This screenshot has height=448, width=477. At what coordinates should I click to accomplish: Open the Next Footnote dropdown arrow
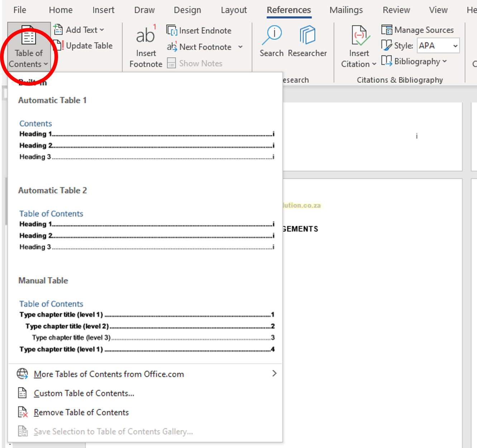click(x=240, y=47)
